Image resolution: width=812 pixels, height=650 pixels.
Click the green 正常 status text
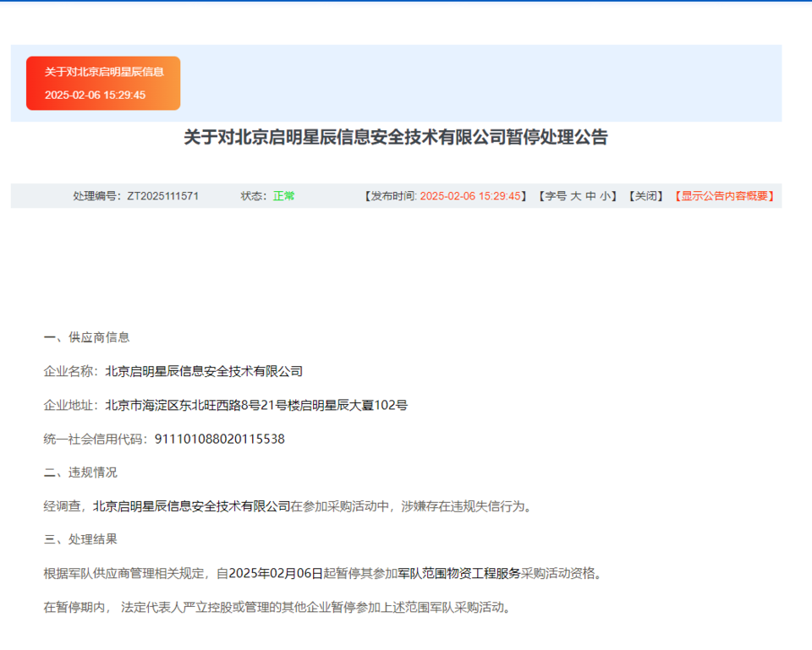pyautogui.click(x=284, y=196)
